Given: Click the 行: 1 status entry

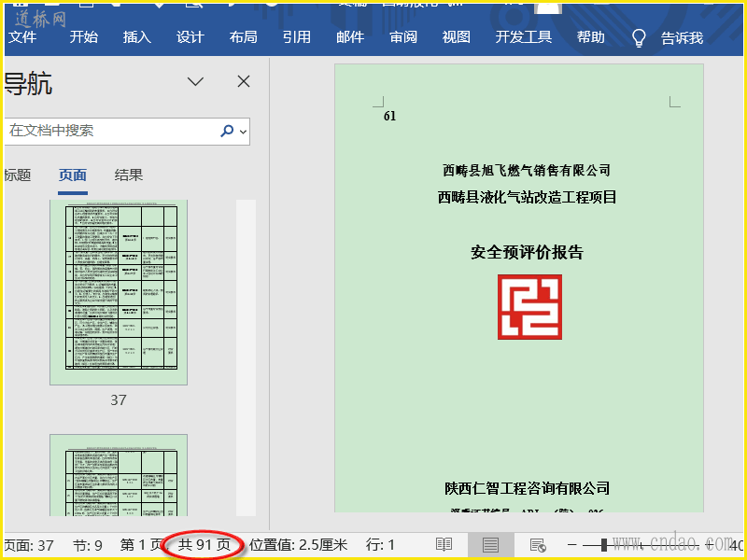Looking at the screenshot, I should [x=380, y=545].
